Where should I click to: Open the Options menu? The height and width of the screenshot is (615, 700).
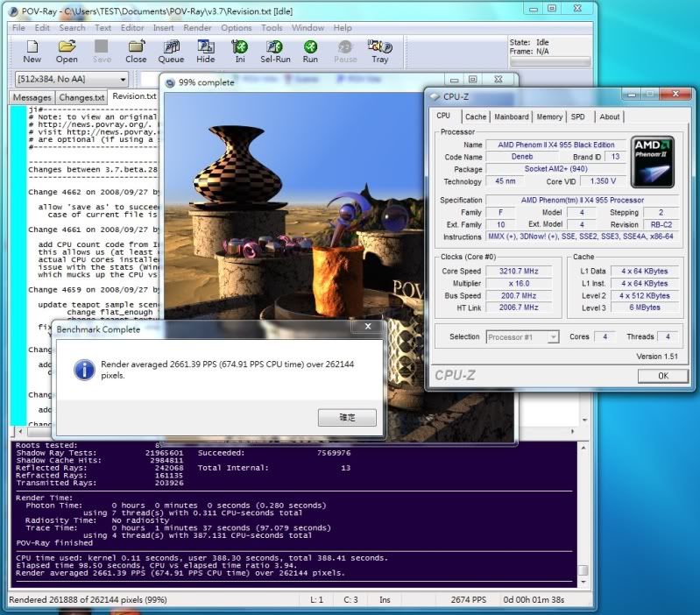point(237,28)
